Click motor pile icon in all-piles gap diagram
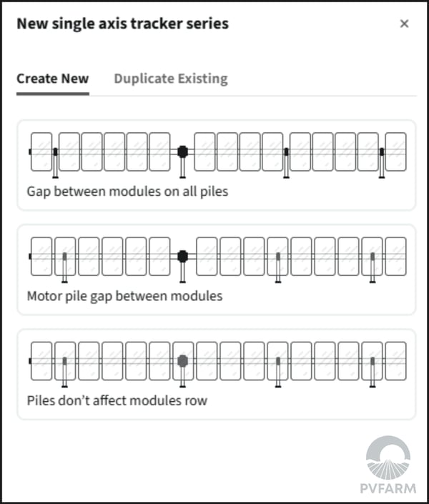 click(x=182, y=161)
